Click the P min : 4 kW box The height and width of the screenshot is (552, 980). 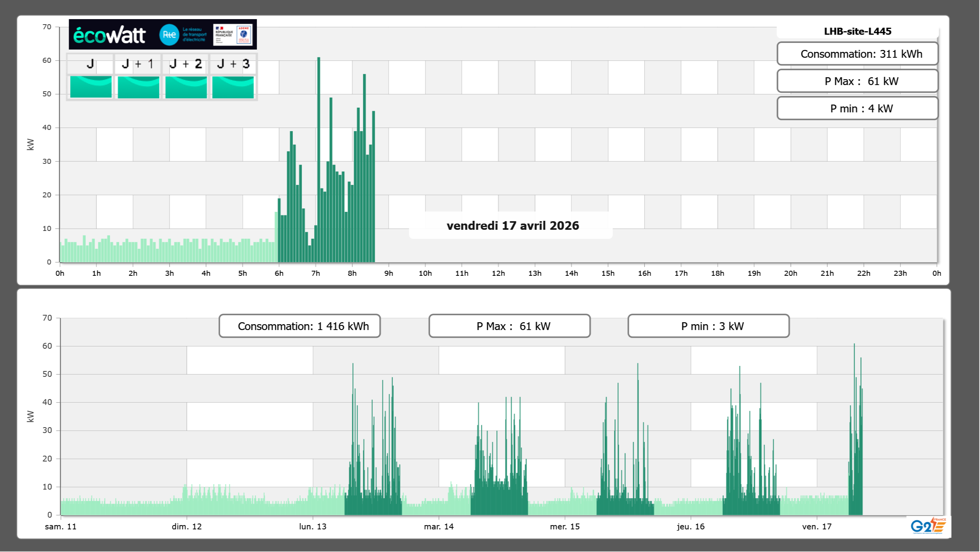pyautogui.click(x=857, y=108)
